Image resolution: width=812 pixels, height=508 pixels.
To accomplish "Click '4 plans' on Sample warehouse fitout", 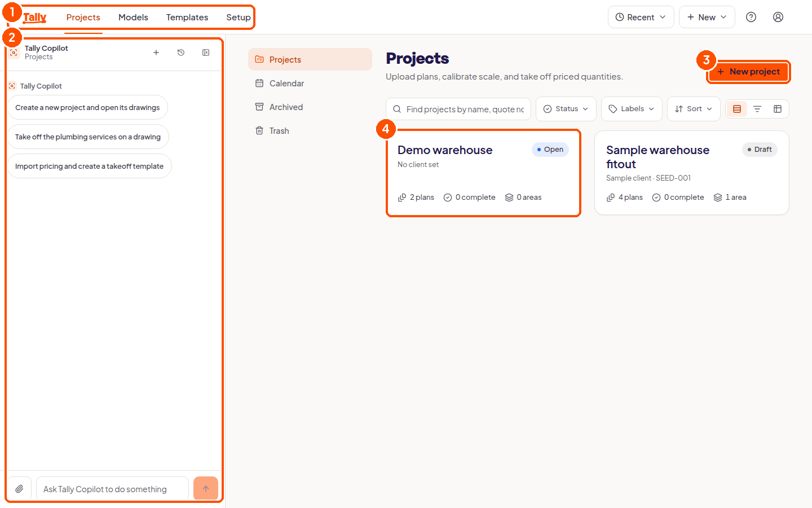I will coord(625,198).
